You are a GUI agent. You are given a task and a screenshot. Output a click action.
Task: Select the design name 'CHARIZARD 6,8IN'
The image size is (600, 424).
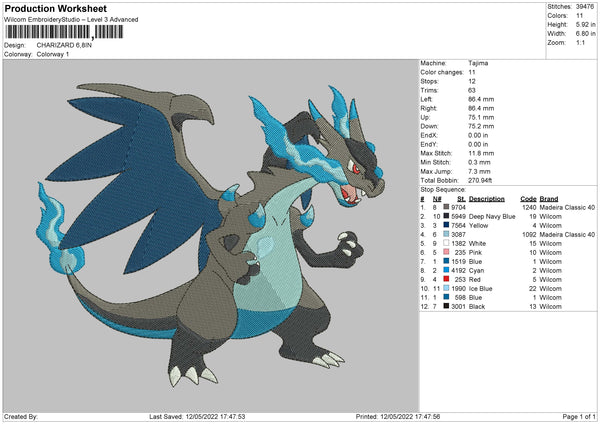pos(64,45)
